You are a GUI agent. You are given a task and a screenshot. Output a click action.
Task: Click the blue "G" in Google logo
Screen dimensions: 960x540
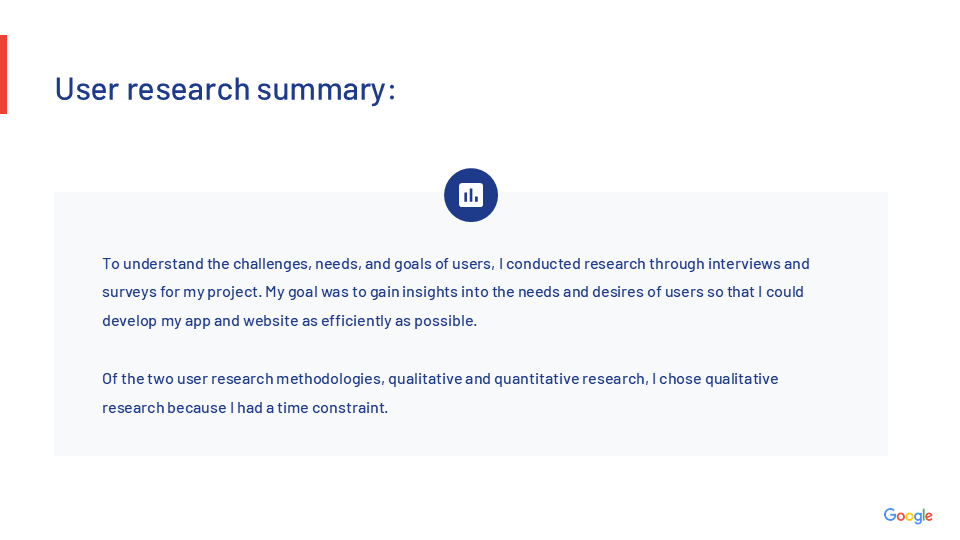[x=889, y=516]
